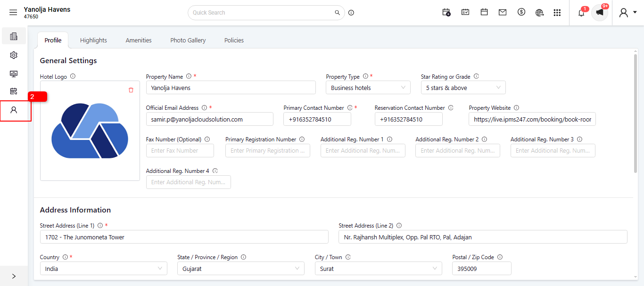Open the hamburger menu
Image resolution: width=644 pixels, height=286 pixels.
(x=13, y=13)
